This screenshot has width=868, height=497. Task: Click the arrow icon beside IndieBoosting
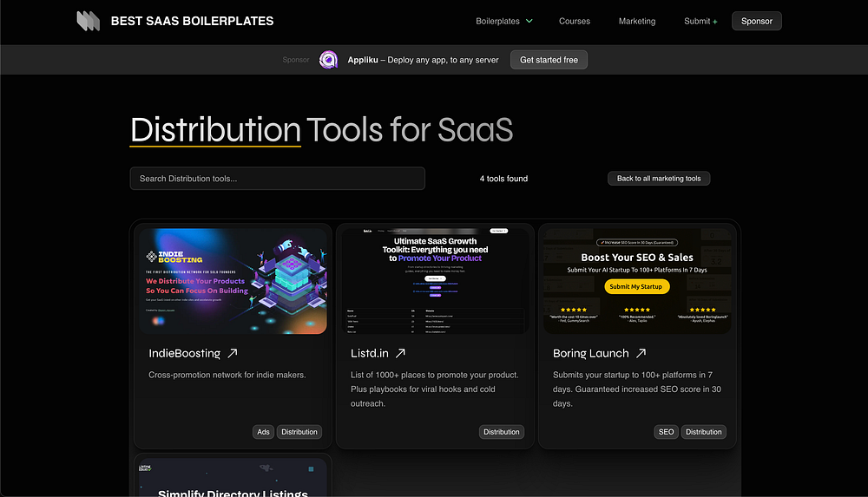[x=233, y=353]
